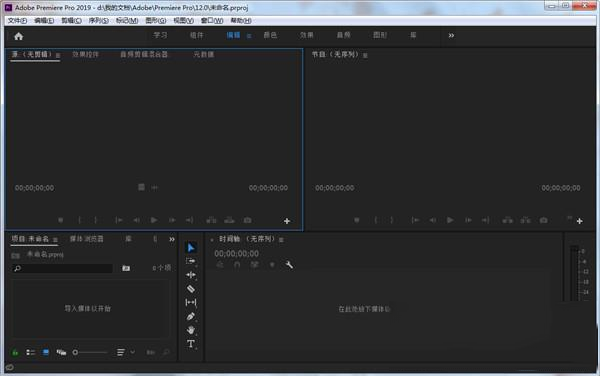The height and width of the screenshot is (376, 600).
Task: Click timeline timecode 00;00;00;00
Action: [x=236, y=254]
